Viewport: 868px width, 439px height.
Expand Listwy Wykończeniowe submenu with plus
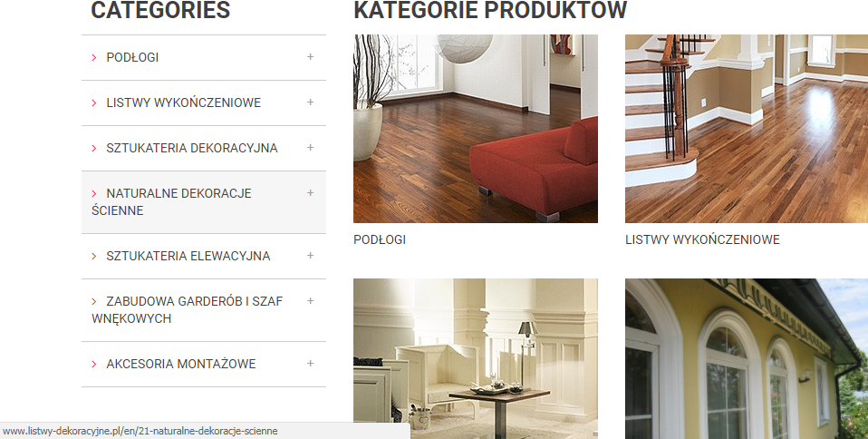pos(310,102)
